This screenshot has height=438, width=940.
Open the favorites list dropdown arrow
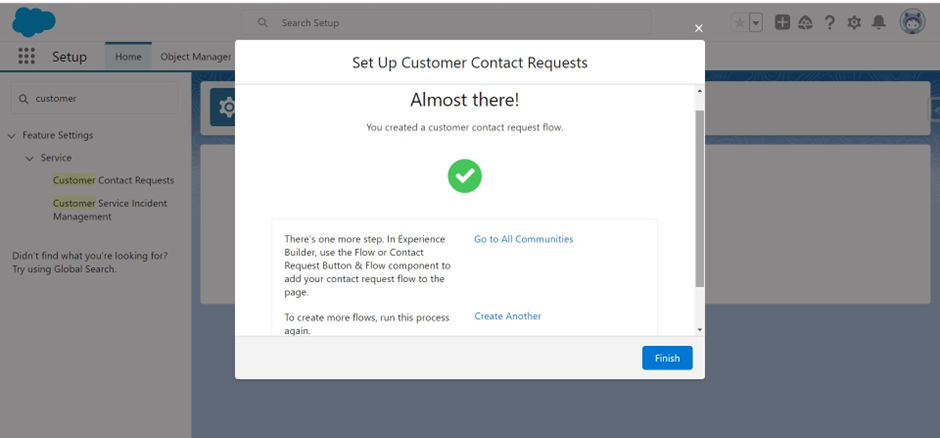tap(756, 23)
